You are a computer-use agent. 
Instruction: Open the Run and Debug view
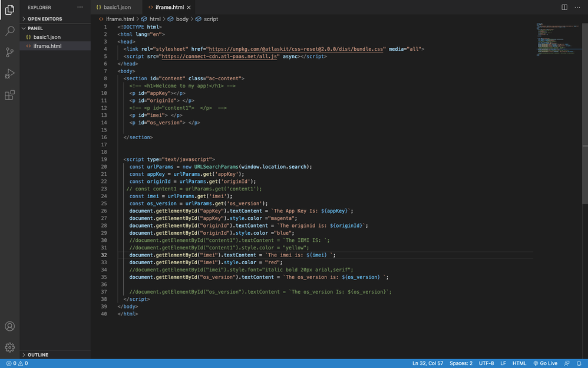click(x=9, y=73)
